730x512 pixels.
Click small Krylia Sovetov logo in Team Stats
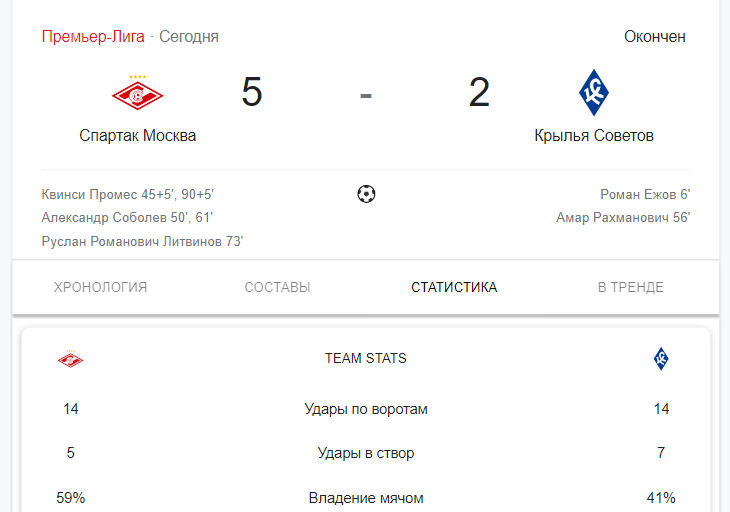pos(661,359)
